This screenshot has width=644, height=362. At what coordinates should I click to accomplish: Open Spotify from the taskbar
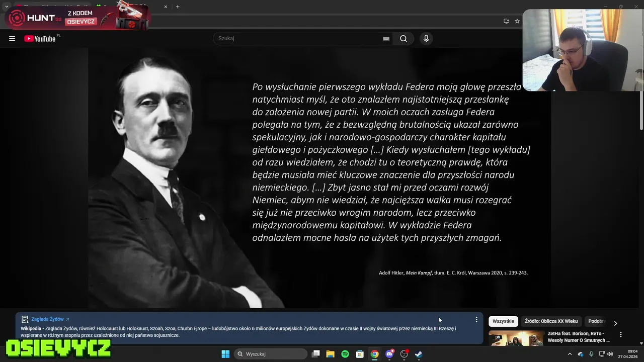coord(345,354)
